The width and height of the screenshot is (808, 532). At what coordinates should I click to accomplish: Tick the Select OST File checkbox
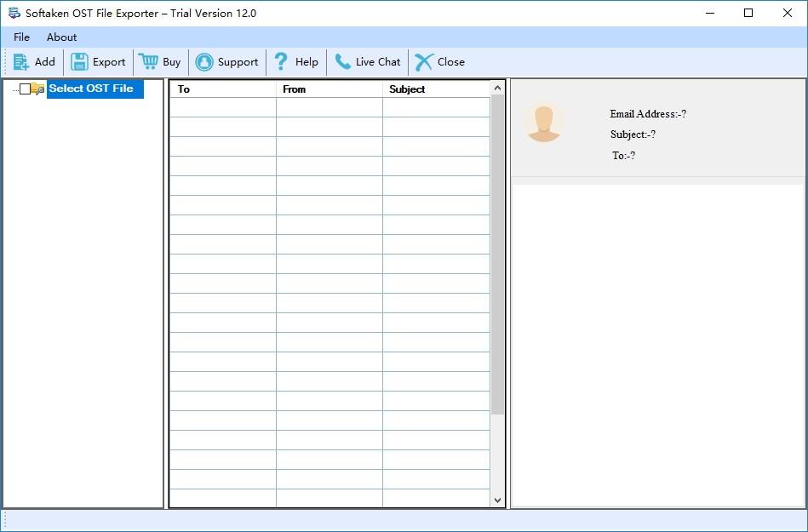point(25,89)
